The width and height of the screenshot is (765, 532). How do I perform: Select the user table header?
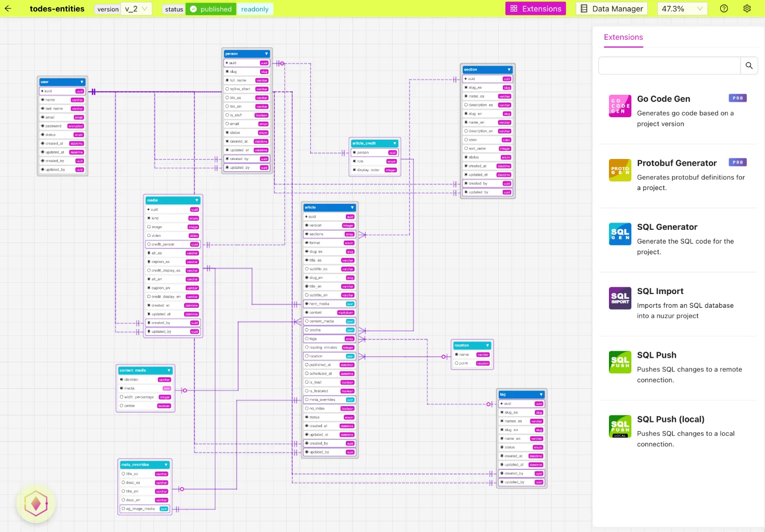click(62, 82)
